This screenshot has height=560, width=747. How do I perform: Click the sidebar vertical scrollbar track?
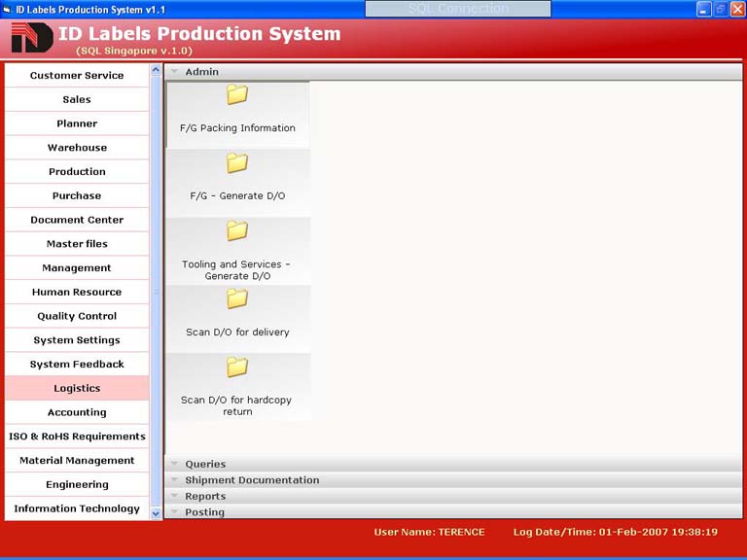coord(156,389)
